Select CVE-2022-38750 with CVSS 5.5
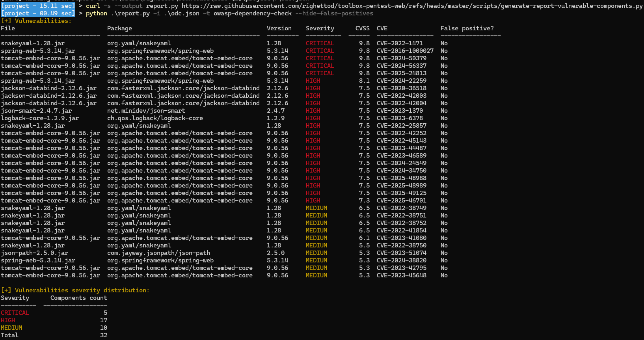 tap(402, 245)
